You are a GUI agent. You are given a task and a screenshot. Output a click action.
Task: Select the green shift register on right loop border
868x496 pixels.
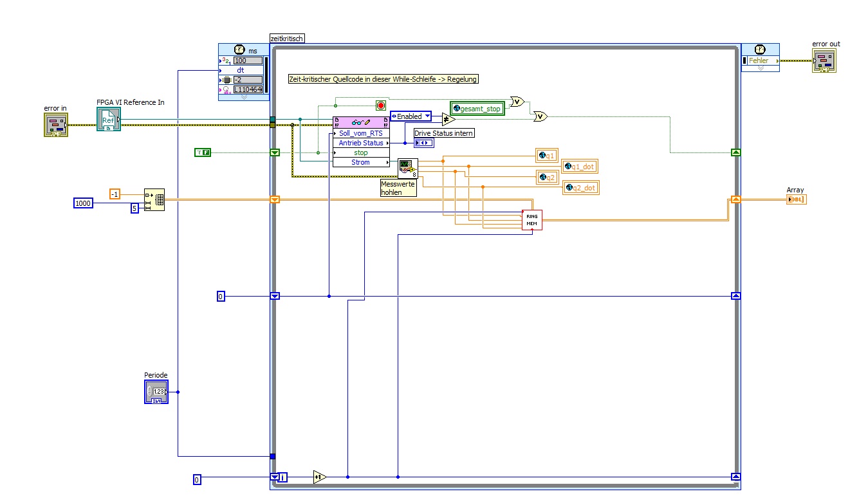click(x=736, y=152)
